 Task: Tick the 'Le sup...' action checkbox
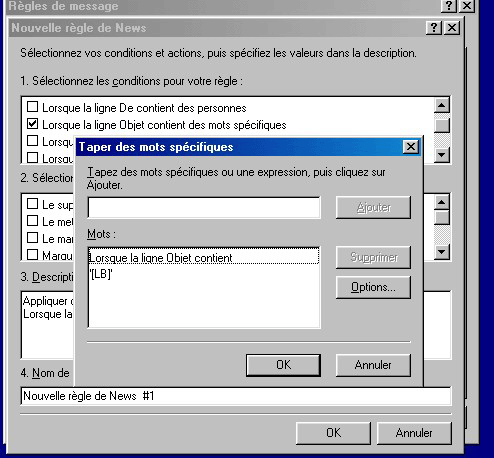[x=32, y=204]
